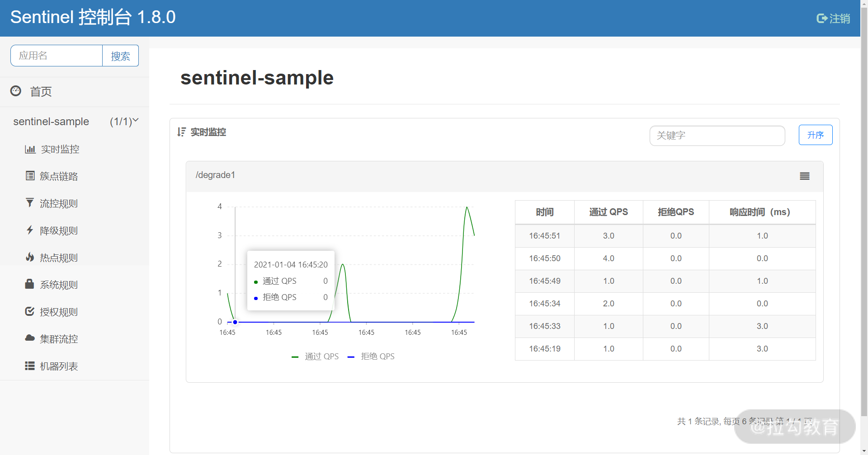This screenshot has height=455, width=868.
Task: Click the lightning icon beside 降级规则
Action: coord(30,230)
